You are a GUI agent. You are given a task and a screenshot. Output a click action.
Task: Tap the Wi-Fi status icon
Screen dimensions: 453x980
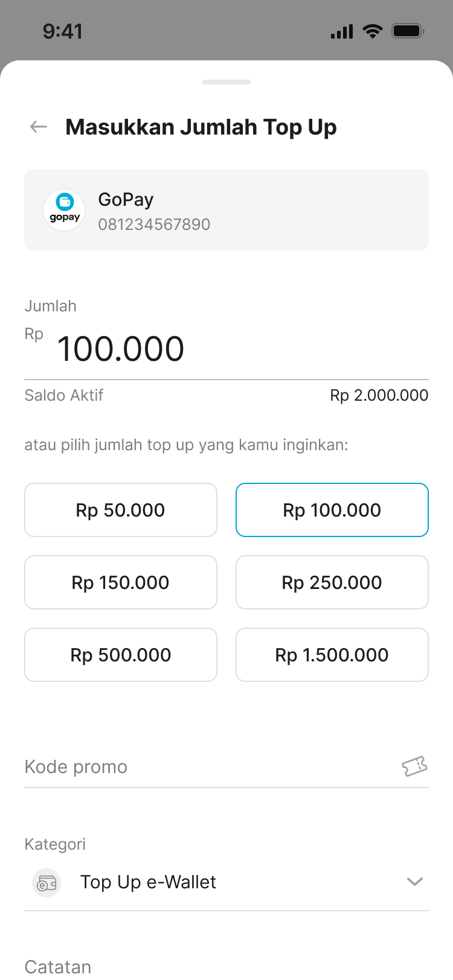[373, 31]
